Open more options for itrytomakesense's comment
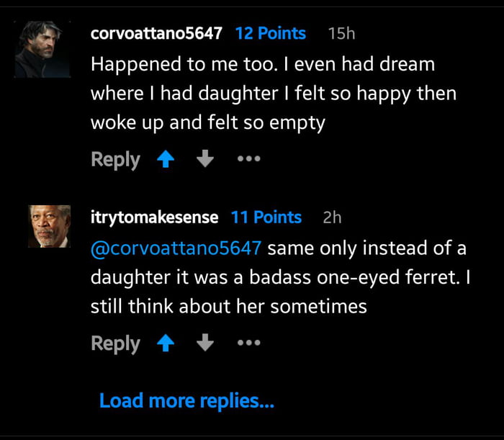 (x=248, y=344)
